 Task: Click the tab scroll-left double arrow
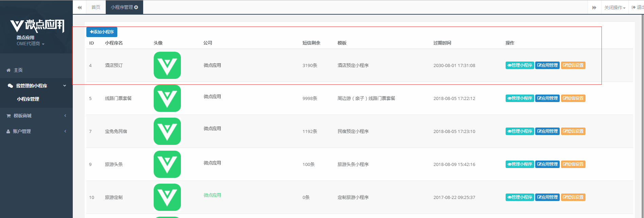[80, 7]
